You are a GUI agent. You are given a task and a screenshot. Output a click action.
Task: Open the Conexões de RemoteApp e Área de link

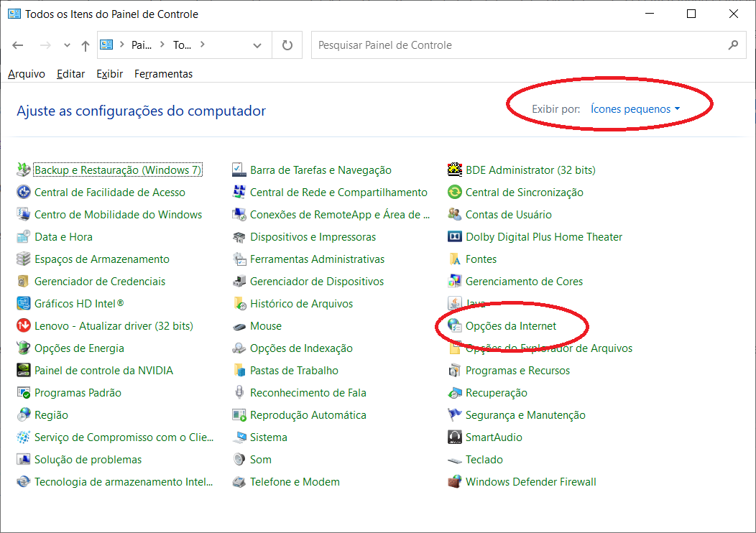pyautogui.click(x=340, y=215)
